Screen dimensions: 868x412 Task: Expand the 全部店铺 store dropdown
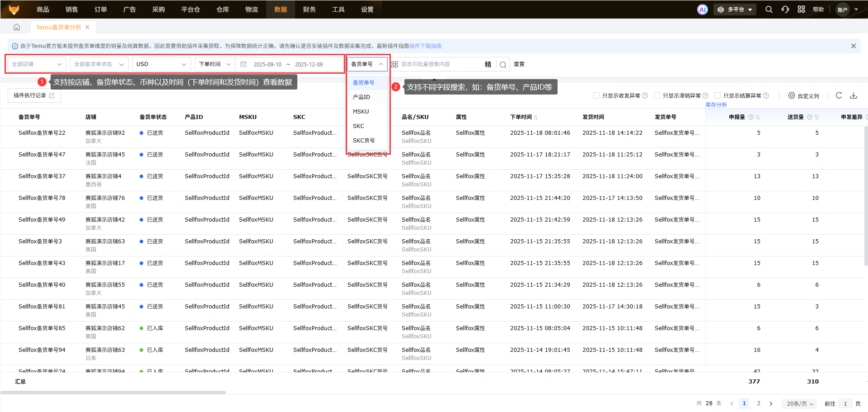coord(37,64)
